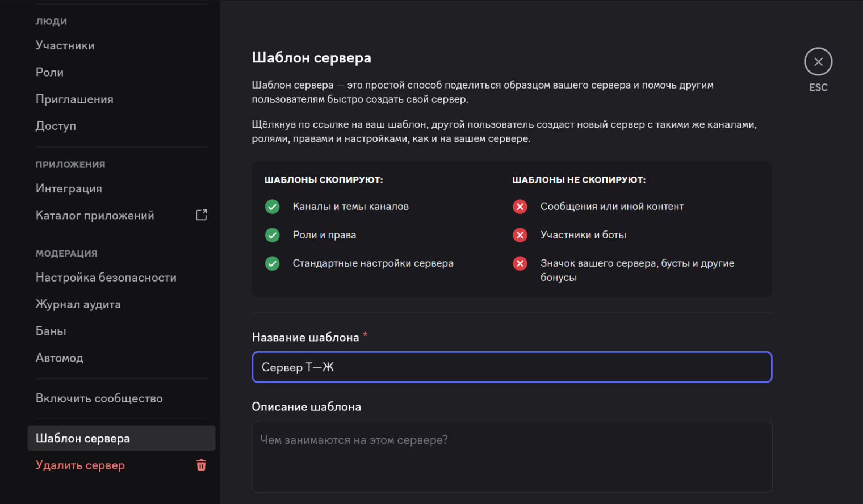This screenshot has height=504, width=863.
Task: Click red cross icon beside Сообщения или иной контент
Action: 520,207
